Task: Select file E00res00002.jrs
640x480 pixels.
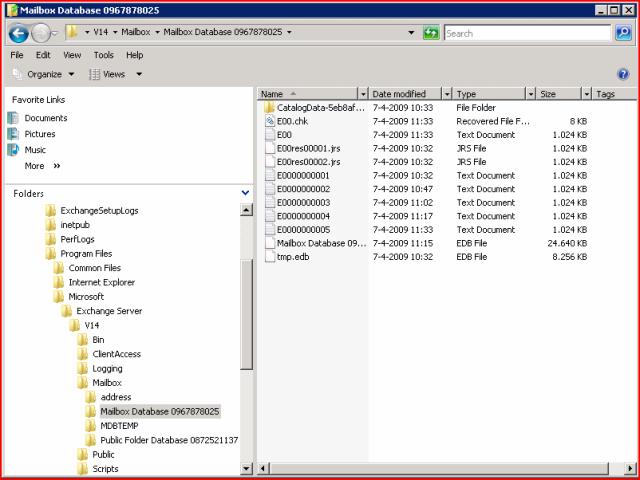Action: 309,162
